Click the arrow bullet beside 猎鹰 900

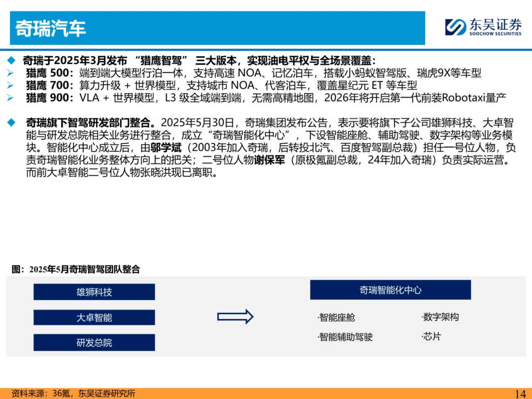(10, 98)
